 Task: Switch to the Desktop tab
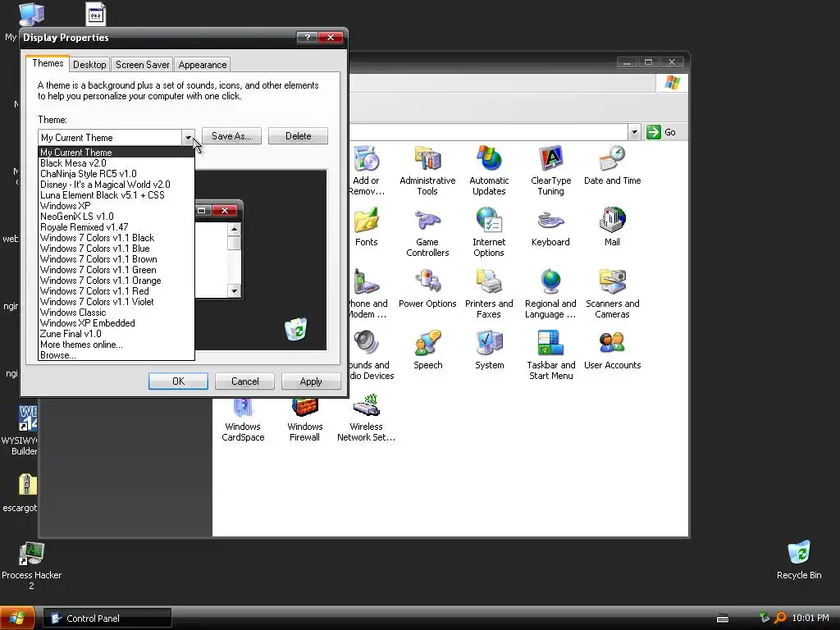pos(89,65)
